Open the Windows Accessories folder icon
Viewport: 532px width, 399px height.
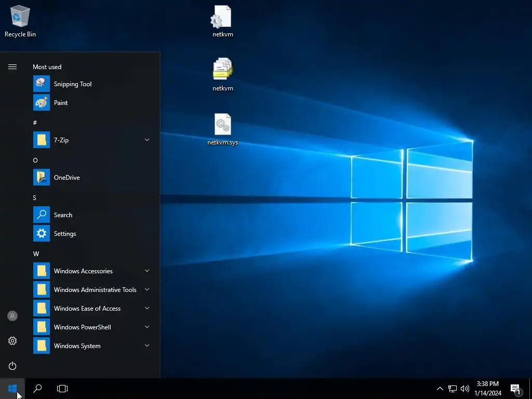[x=42, y=271]
